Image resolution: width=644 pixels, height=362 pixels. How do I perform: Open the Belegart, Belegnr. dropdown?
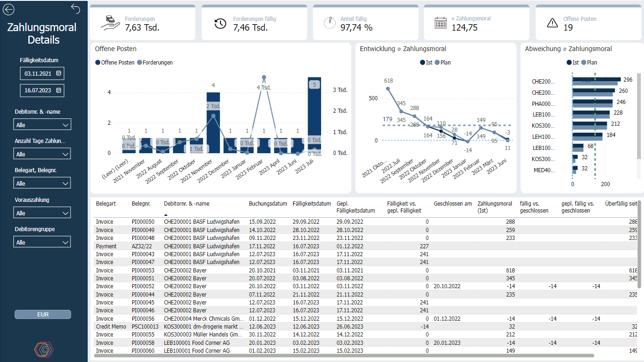tap(42, 183)
